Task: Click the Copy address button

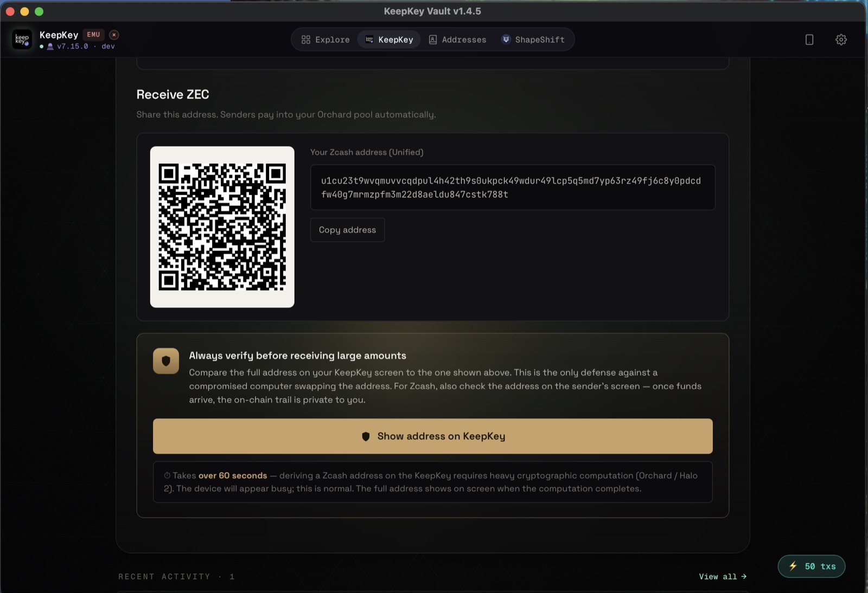Action: (347, 230)
